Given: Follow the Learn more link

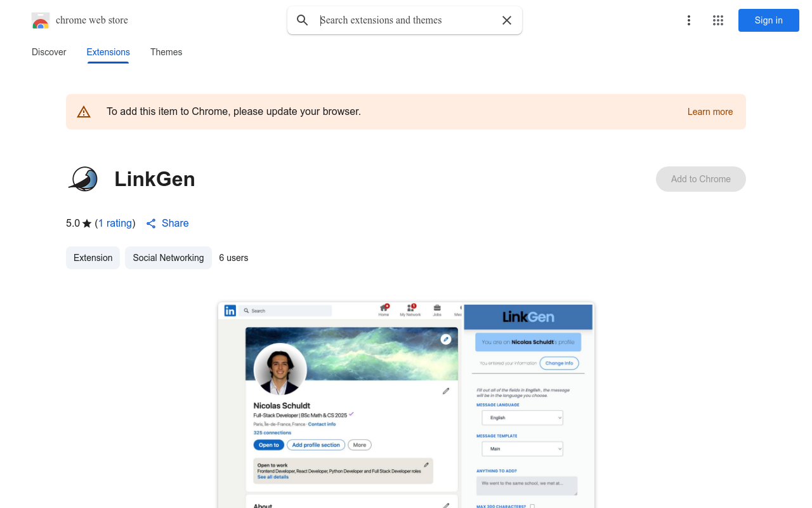Looking at the screenshot, I should pyautogui.click(x=710, y=112).
